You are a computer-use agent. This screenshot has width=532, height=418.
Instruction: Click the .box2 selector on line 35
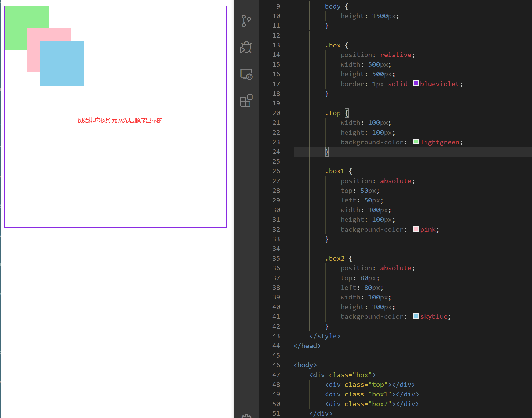point(335,258)
